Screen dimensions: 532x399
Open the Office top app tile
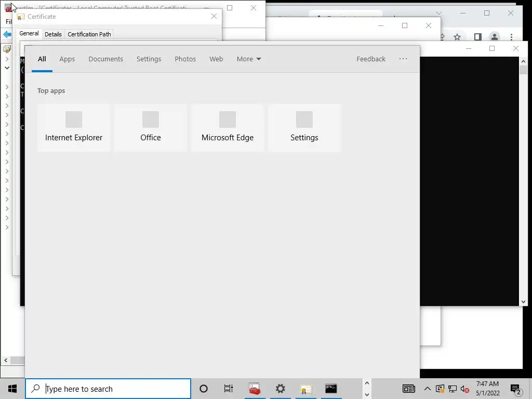(150, 128)
